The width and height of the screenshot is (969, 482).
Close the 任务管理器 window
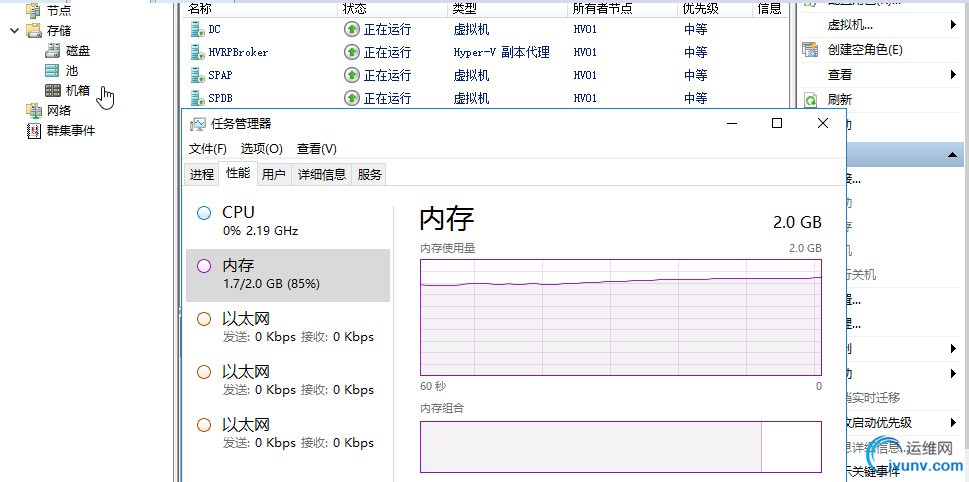click(x=823, y=123)
